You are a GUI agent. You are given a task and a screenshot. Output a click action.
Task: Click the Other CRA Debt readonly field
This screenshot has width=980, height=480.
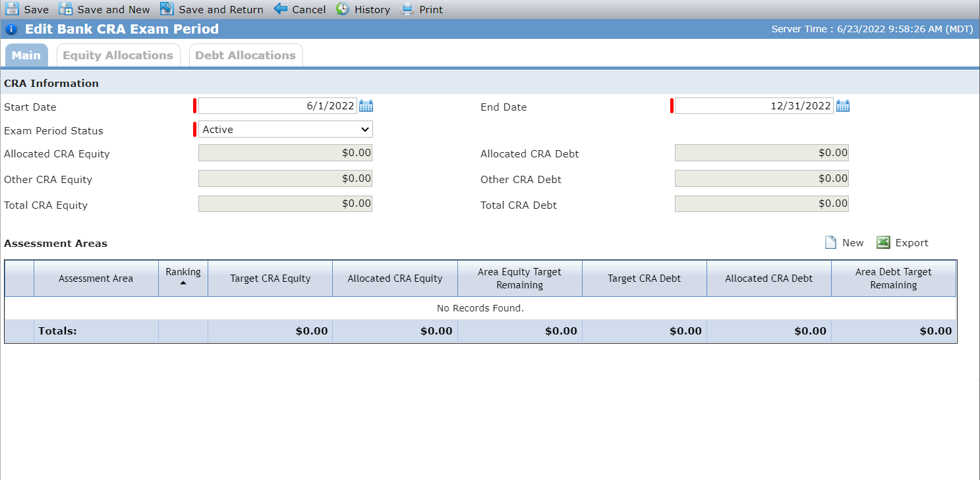(762, 178)
